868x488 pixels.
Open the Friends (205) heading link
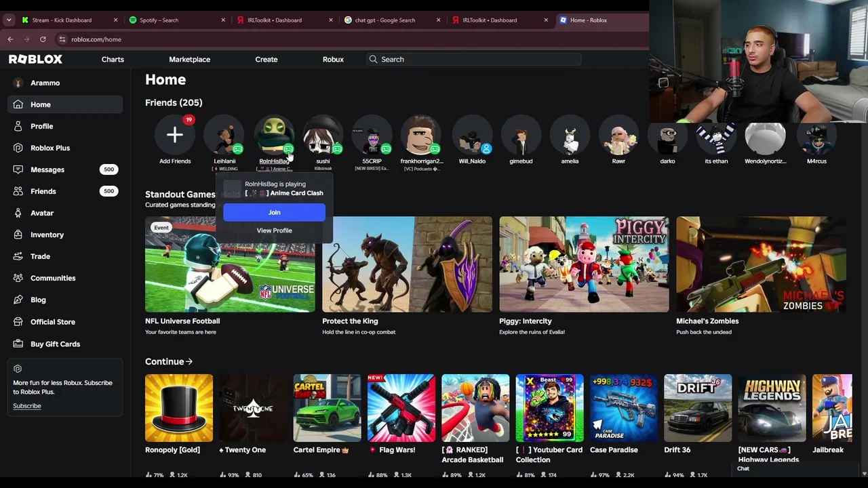174,103
